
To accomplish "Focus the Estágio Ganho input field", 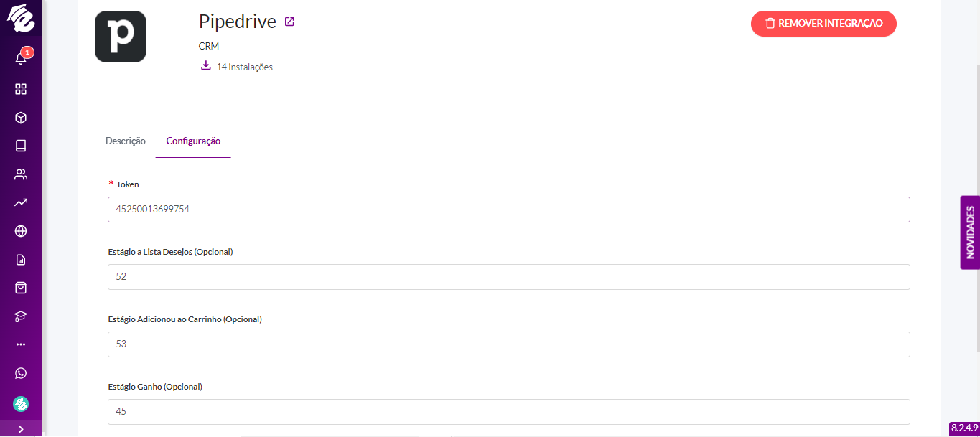I will [x=509, y=412].
